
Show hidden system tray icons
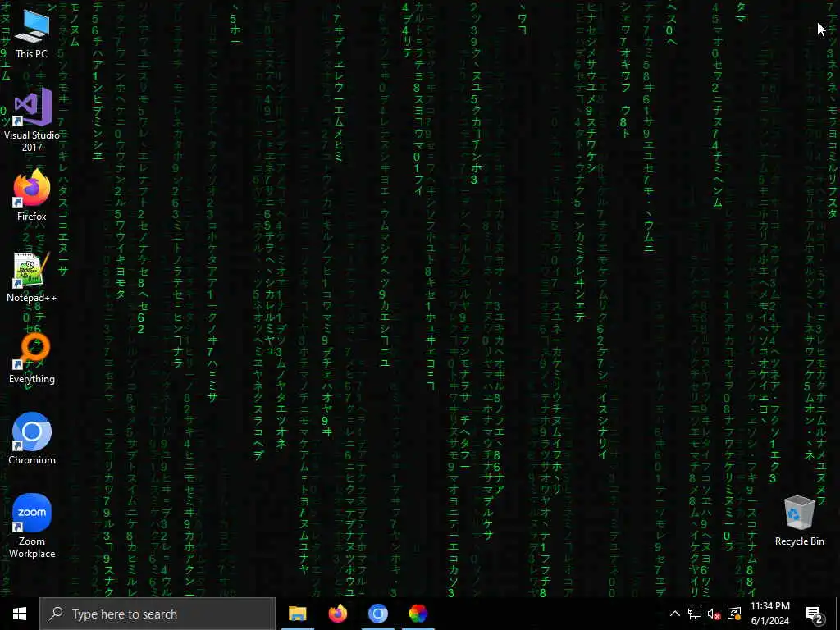(675, 614)
